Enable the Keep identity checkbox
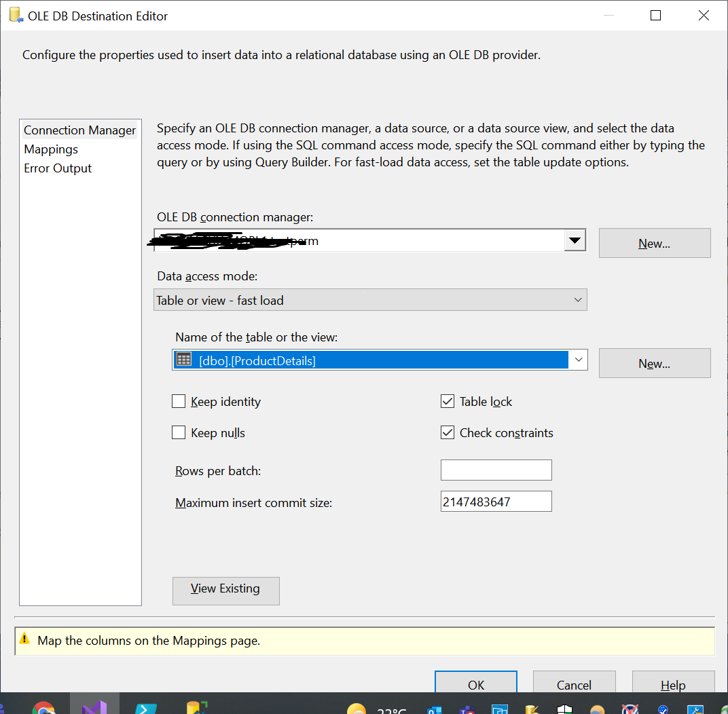Screen dimensions: 728x714 pos(179,401)
